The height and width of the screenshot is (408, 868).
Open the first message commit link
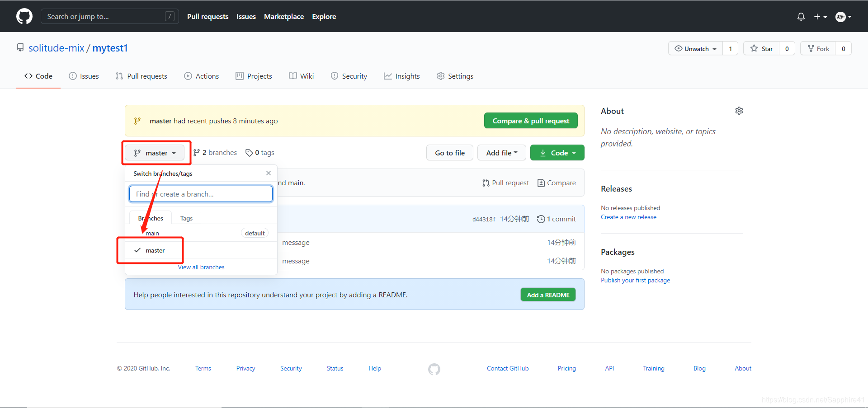tap(296, 242)
